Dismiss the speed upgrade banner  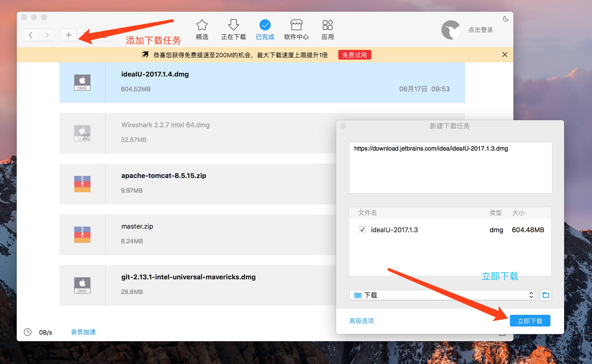coord(505,54)
